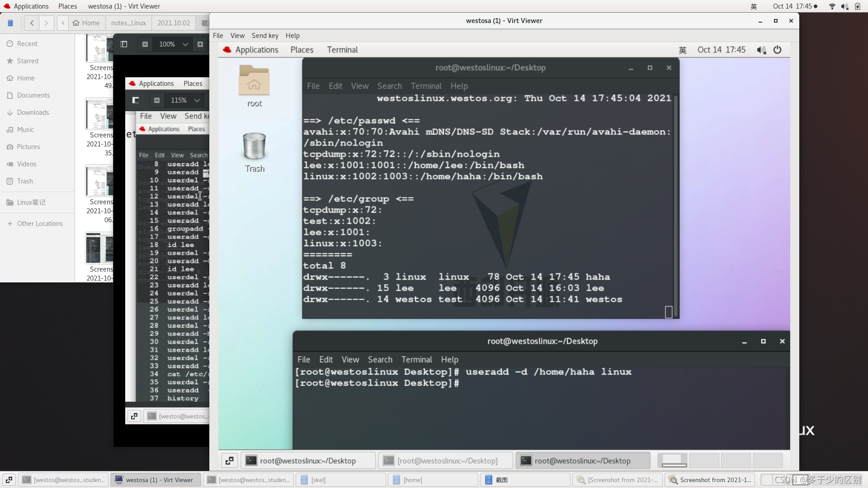
Task: Click sidebar toggle icon in image viewer
Action: tap(124, 44)
